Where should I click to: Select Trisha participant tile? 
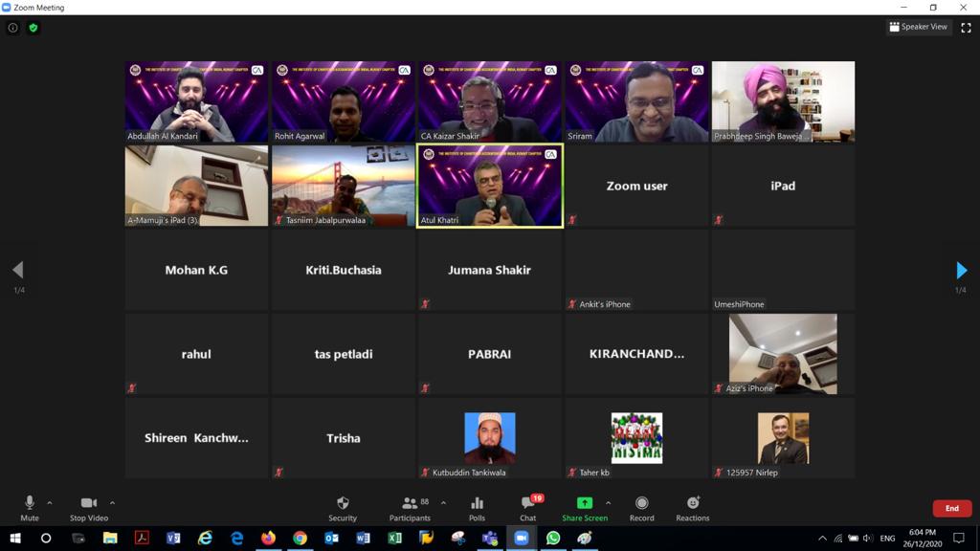pyautogui.click(x=344, y=438)
